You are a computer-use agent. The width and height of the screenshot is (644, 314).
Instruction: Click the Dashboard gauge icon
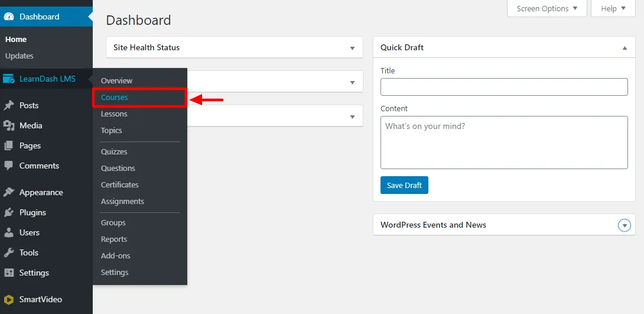coord(9,17)
